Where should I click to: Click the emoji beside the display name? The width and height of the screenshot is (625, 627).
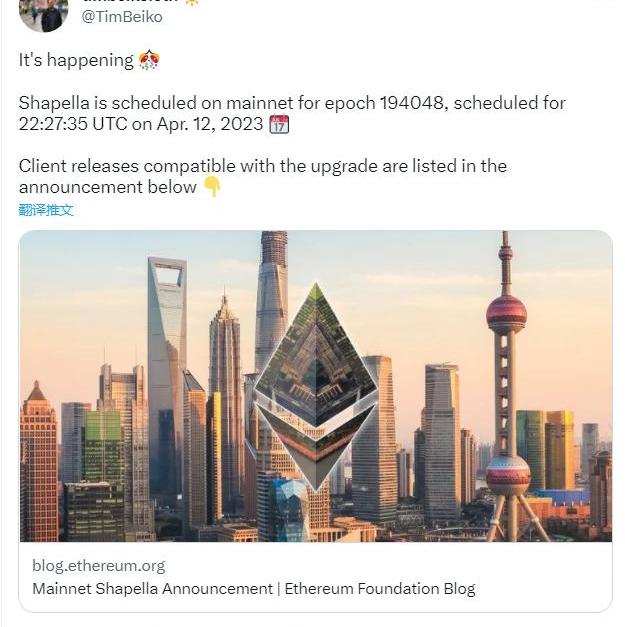(192, 2)
